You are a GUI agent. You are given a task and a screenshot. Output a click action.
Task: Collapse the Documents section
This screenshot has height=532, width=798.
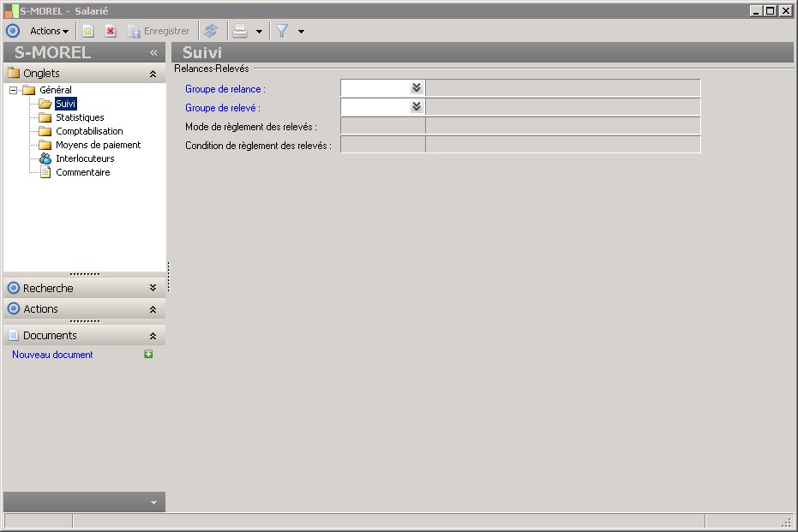(153, 336)
